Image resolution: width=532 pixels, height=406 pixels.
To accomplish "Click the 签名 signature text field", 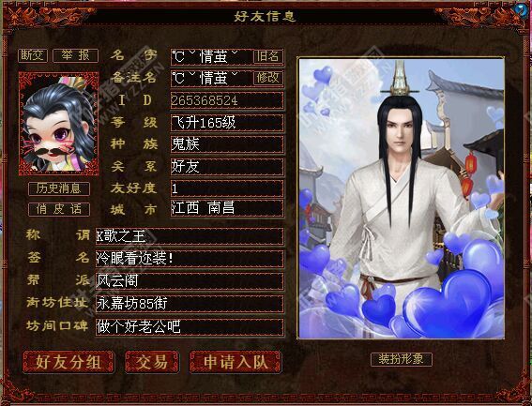I will point(190,259).
